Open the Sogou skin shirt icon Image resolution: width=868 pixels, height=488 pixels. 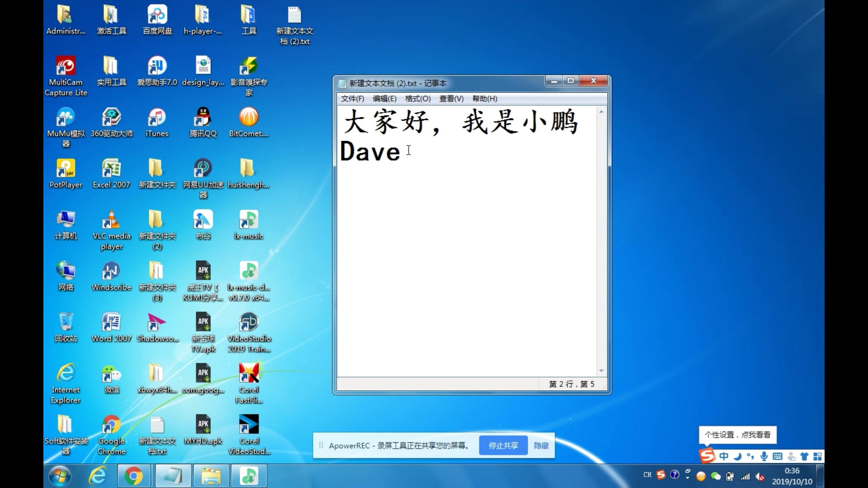pyautogui.click(x=804, y=456)
